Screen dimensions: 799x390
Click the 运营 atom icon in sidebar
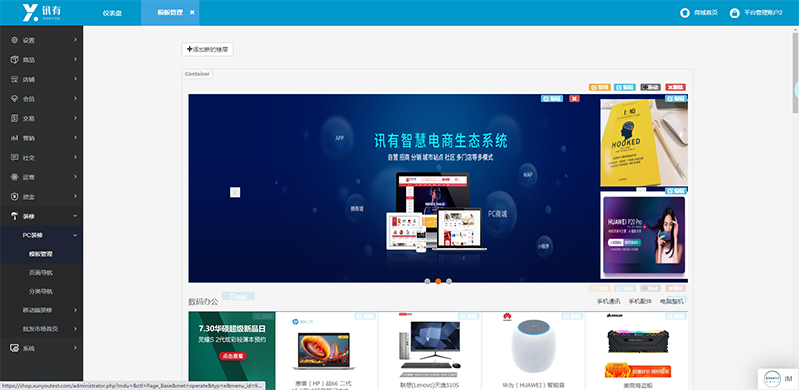click(x=14, y=177)
